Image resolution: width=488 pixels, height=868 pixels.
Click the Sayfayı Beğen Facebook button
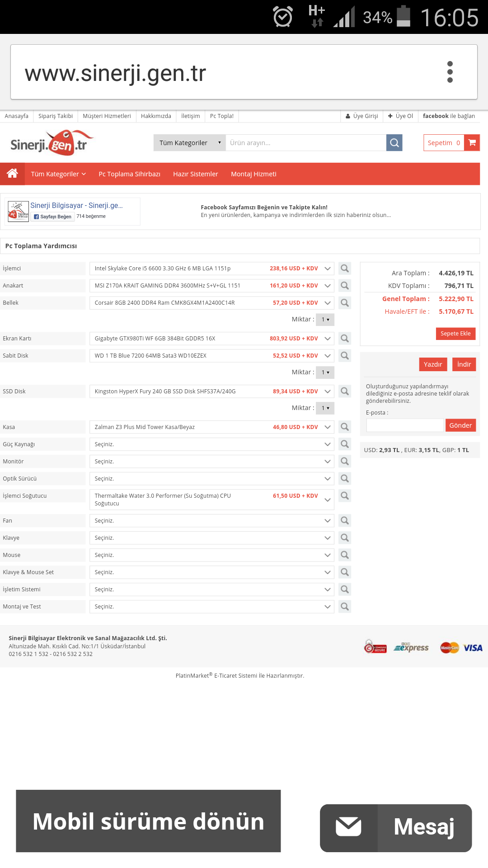[x=52, y=217]
